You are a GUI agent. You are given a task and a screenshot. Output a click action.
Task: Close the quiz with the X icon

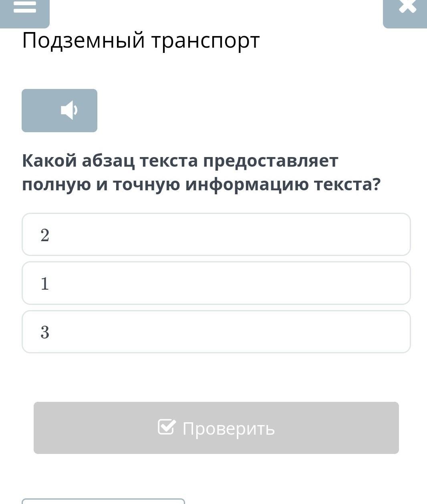pyautogui.click(x=407, y=7)
